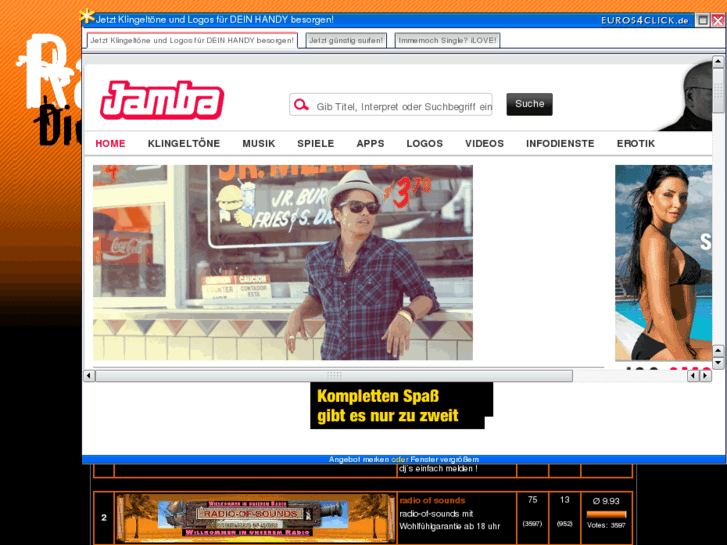Image resolution: width=727 pixels, height=545 pixels.
Task: Click the Jamba logo
Action: click(162, 100)
